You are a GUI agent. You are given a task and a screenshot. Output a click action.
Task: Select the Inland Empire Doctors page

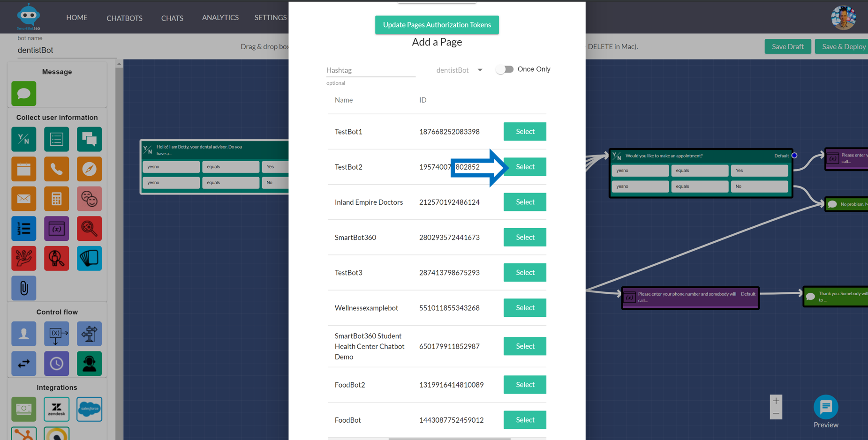525,202
